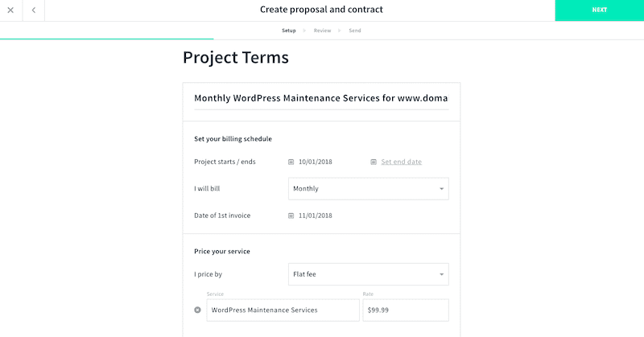This screenshot has width=644, height=337.
Task: Open the calendar icon beside 10/01/2018
Action: pos(291,162)
